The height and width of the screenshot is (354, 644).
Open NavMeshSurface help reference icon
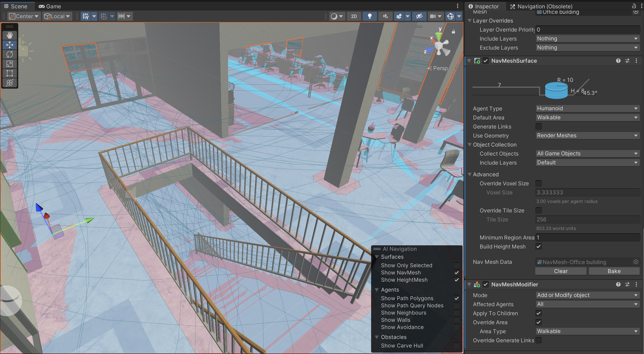pos(618,61)
